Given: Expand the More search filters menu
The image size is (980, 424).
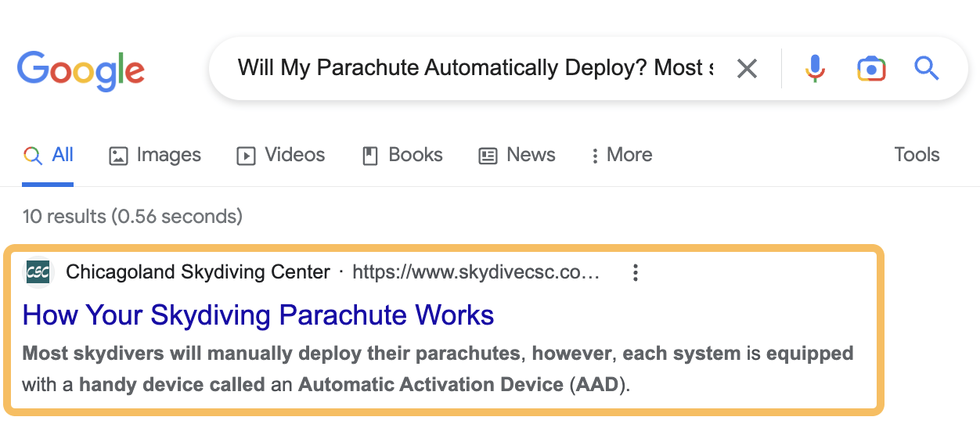Looking at the screenshot, I should 622,155.
